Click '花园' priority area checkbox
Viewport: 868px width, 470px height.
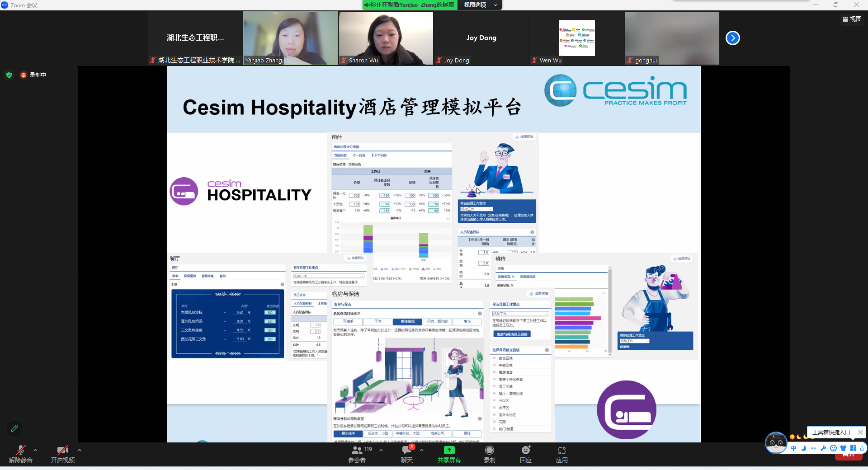coord(495,422)
